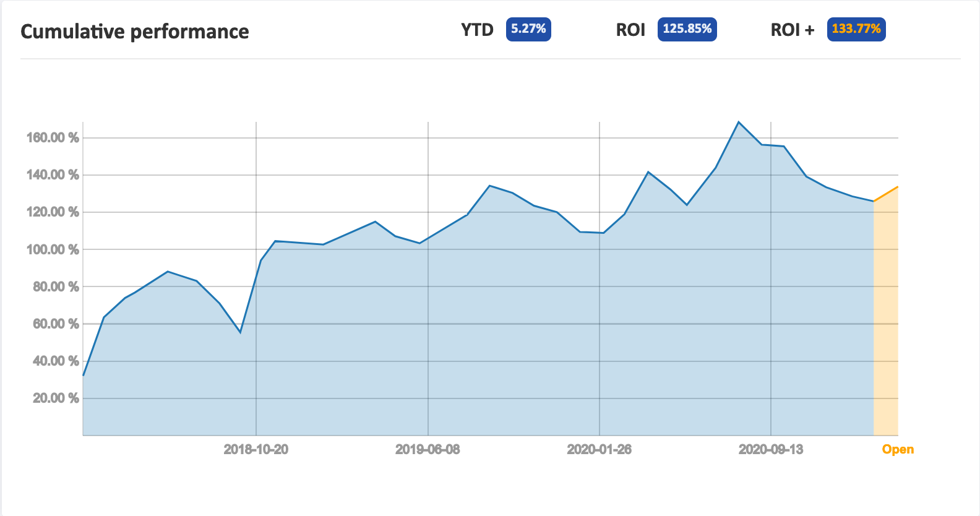
Task: Click the orange Open region of the chart
Action: pos(886,316)
